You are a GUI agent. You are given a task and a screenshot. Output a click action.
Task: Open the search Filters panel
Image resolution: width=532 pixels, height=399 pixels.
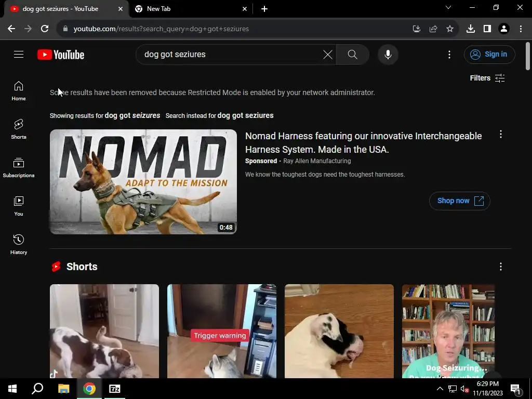coord(487,78)
